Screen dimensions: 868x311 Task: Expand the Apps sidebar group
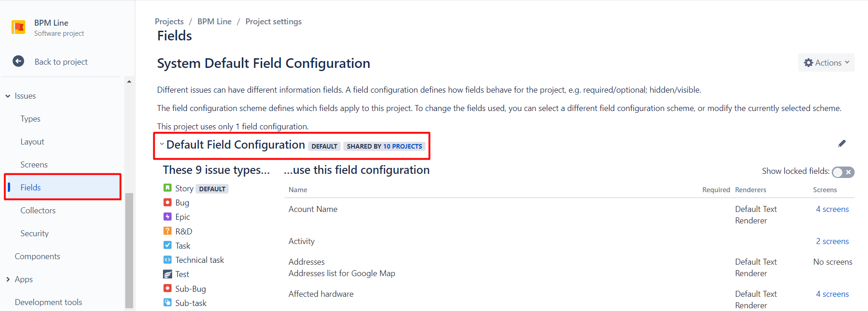(8, 279)
